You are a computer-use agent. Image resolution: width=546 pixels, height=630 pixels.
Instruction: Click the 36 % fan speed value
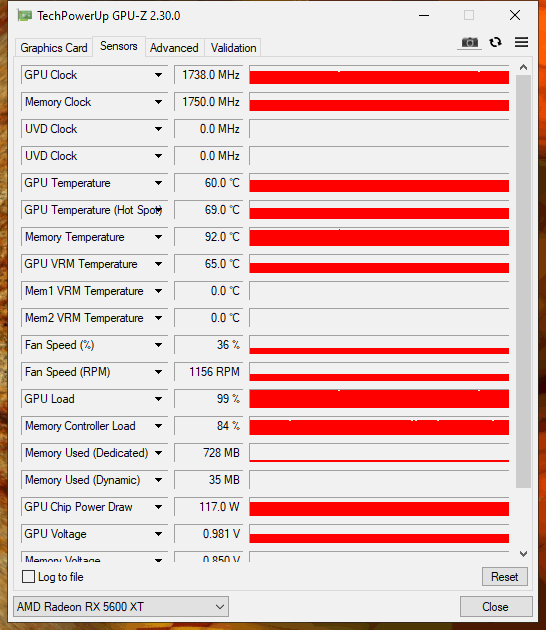[x=209, y=345]
